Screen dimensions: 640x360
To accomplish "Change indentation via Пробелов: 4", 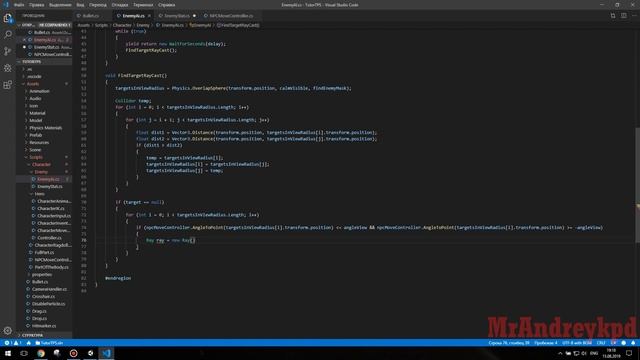I will (x=546, y=343).
